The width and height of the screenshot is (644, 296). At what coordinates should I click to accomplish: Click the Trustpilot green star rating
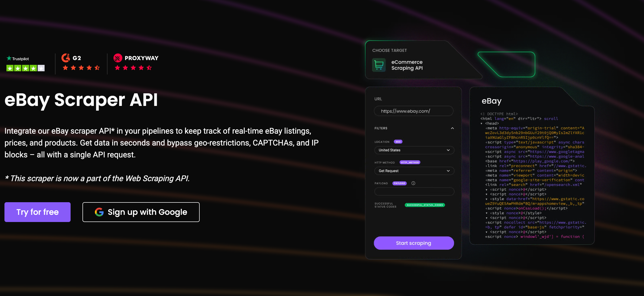26,68
